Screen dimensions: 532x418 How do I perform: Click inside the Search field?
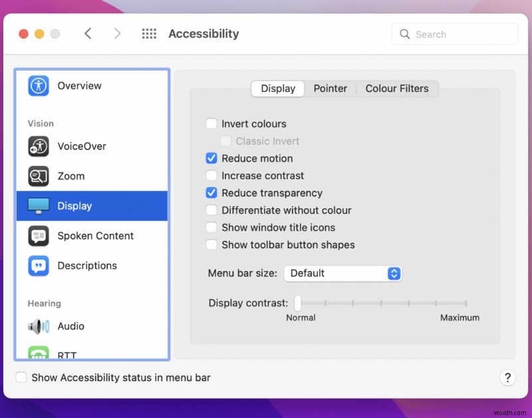click(455, 34)
